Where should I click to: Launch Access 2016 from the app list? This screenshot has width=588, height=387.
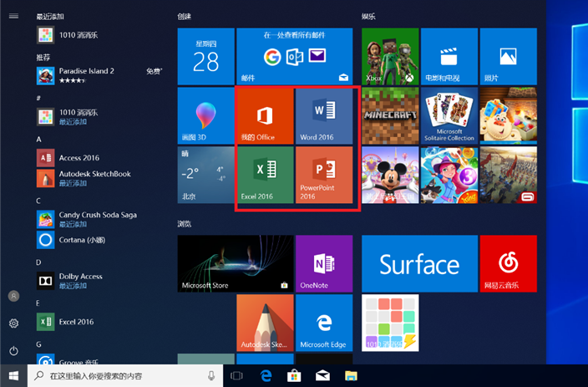tap(99, 158)
